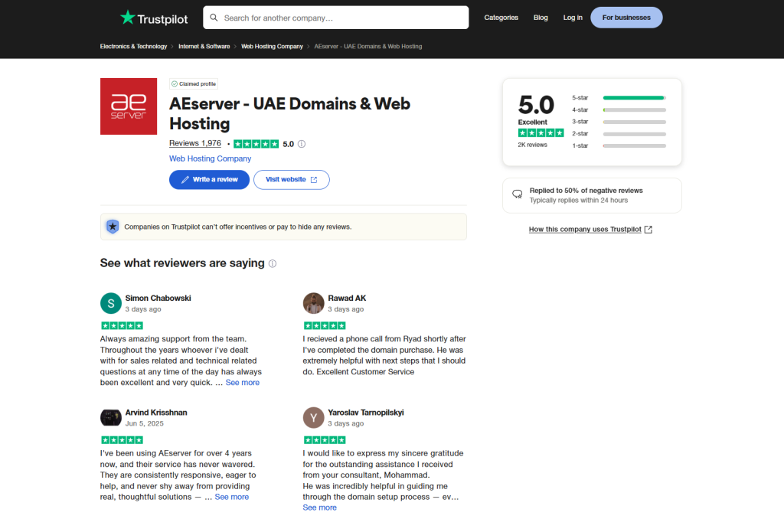Expand Yaroslav Tarnopilskyi's review with See more
The width and height of the screenshot is (784, 532).
pos(319,508)
